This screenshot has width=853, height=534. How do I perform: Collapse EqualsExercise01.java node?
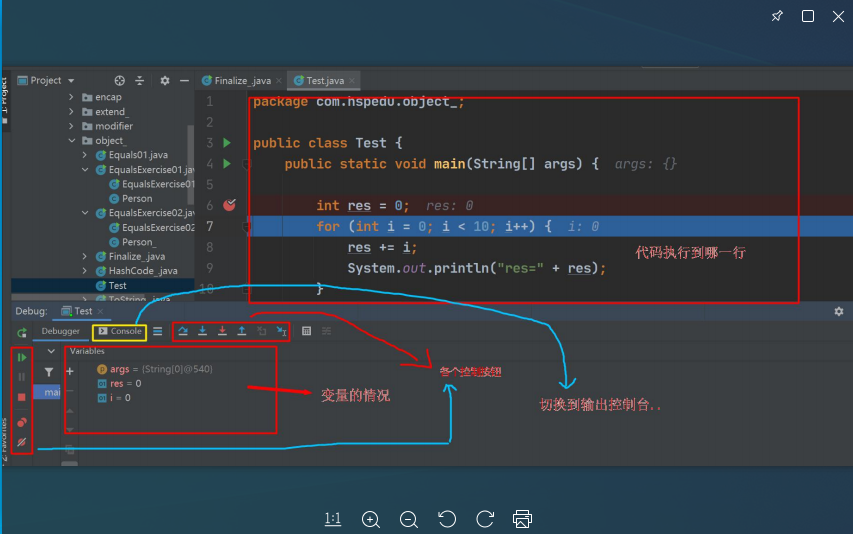[85, 170]
